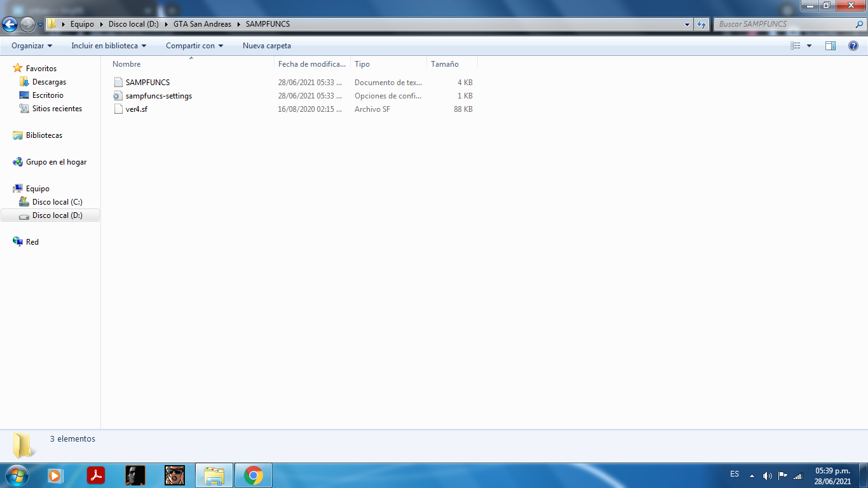Click the Grupo en el hogar icon

click(x=18, y=162)
